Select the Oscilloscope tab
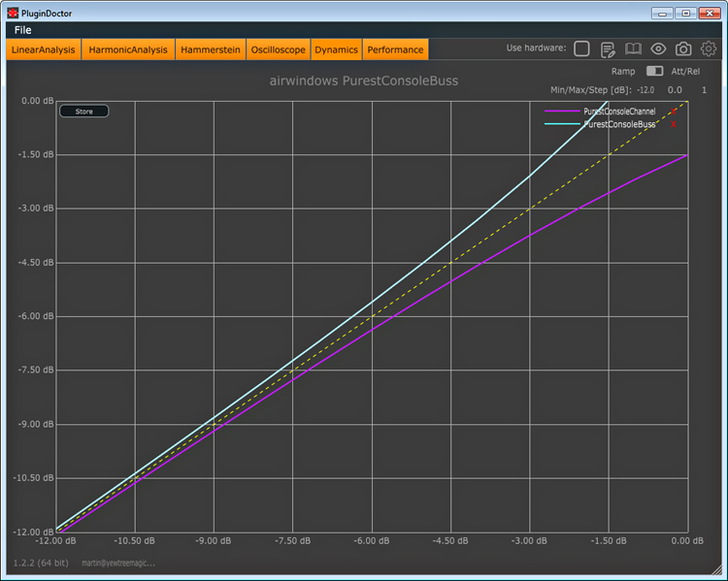 coord(279,49)
